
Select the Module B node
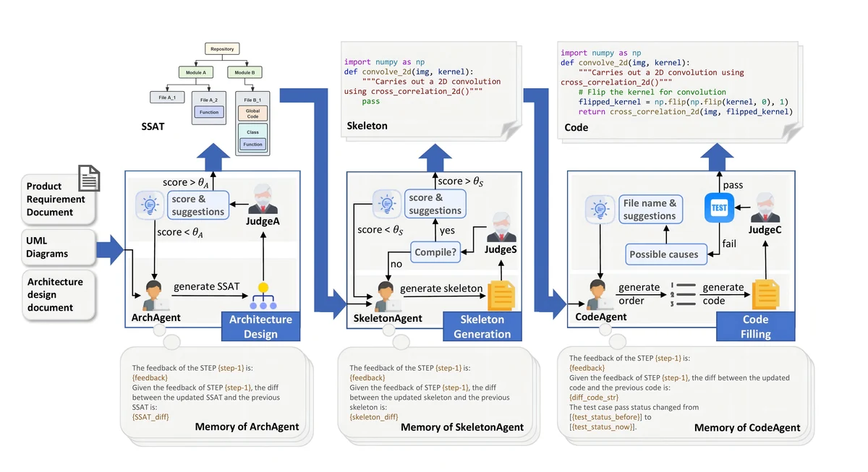tap(244, 72)
